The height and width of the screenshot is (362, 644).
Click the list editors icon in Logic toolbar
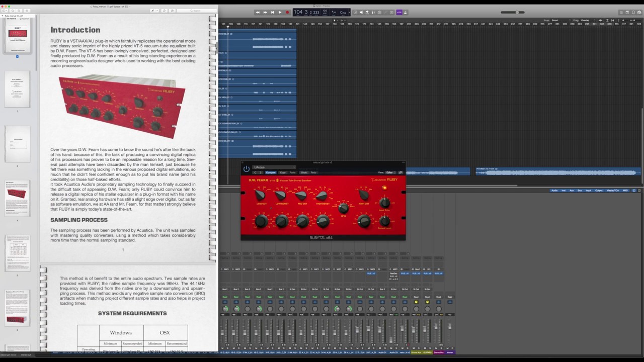[621, 12]
